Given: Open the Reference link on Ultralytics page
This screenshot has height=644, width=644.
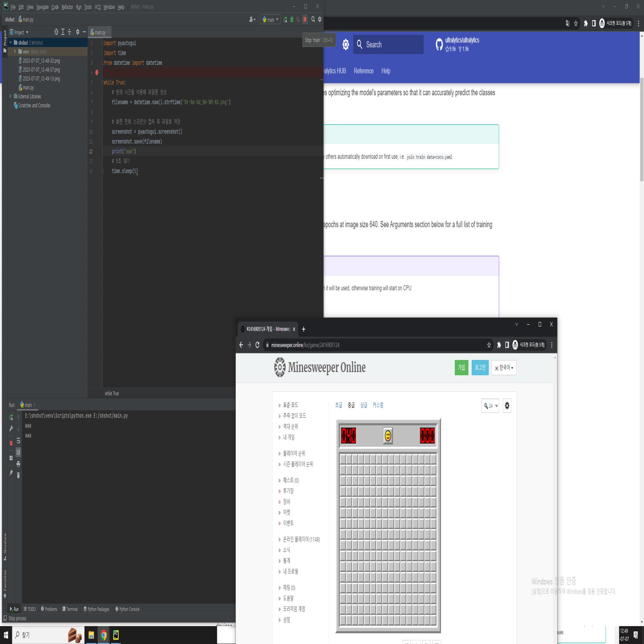Looking at the screenshot, I should (364, 71).
